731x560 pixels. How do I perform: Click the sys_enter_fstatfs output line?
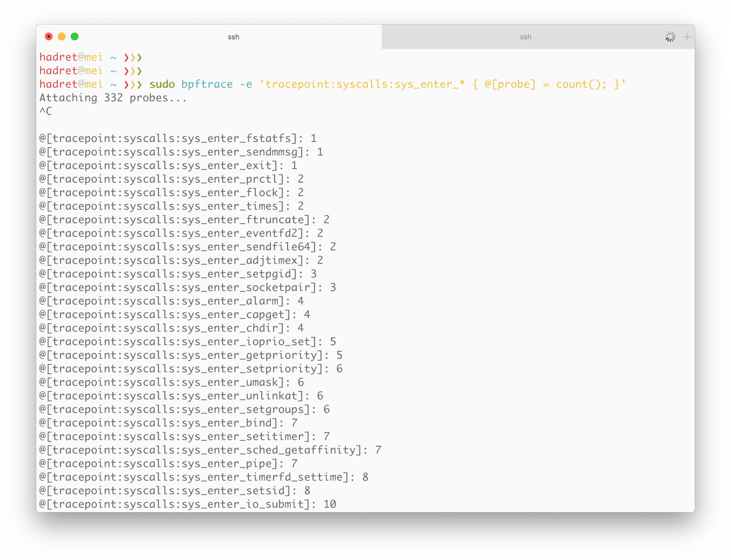(178, 139)
